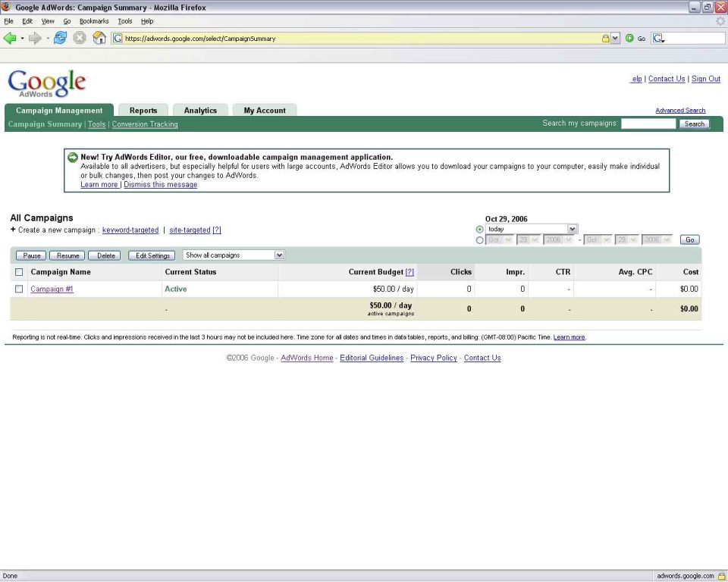The image size is (728, 582).
Task: Click the Campaign Name column header
Action: (61, 272)
